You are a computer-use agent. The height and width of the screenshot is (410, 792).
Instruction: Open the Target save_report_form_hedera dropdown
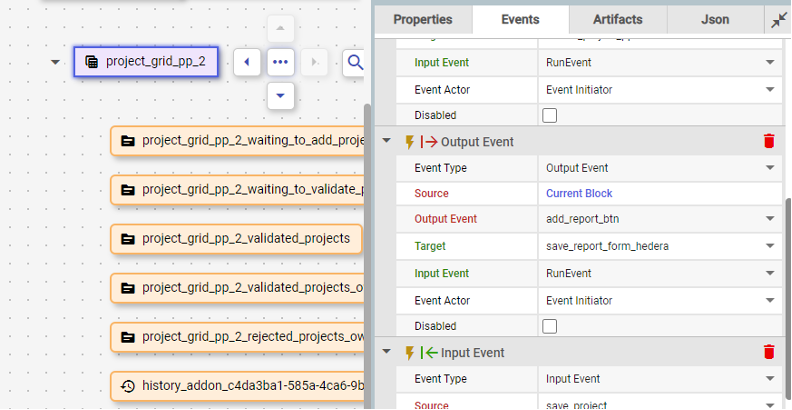point(769,246)
